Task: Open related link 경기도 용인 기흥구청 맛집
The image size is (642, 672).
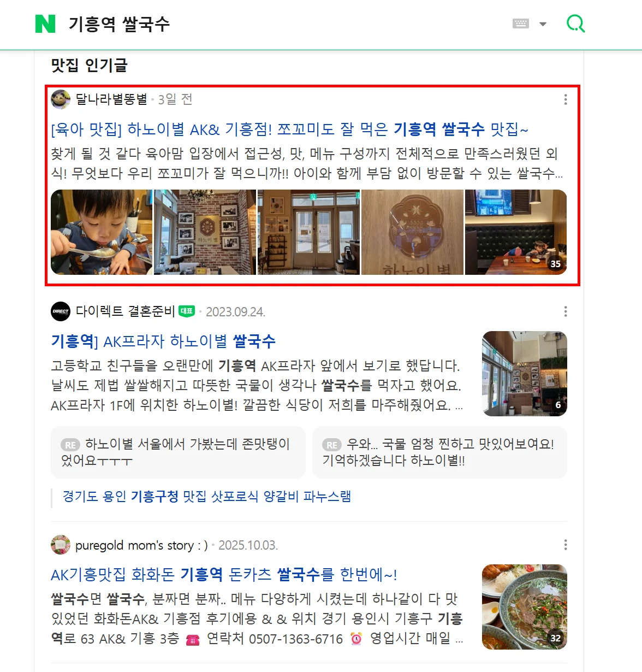Action: [x=207, y=497]
